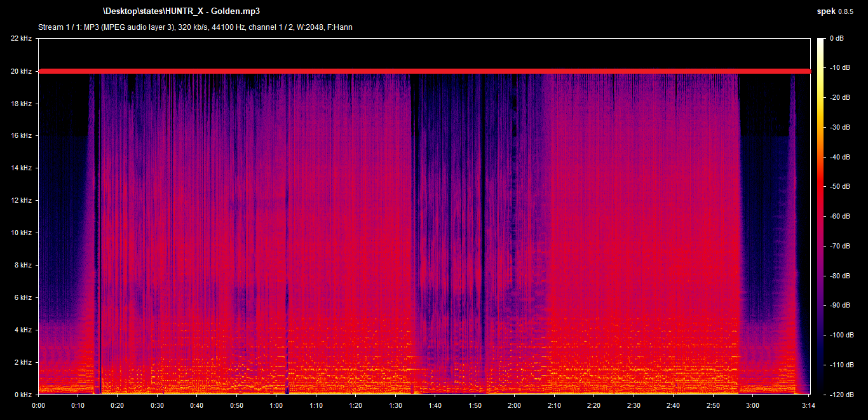Screen dimensions: 868x420
Task: Click the 1:40 time axis marker
Action: (x=435, y=405)
